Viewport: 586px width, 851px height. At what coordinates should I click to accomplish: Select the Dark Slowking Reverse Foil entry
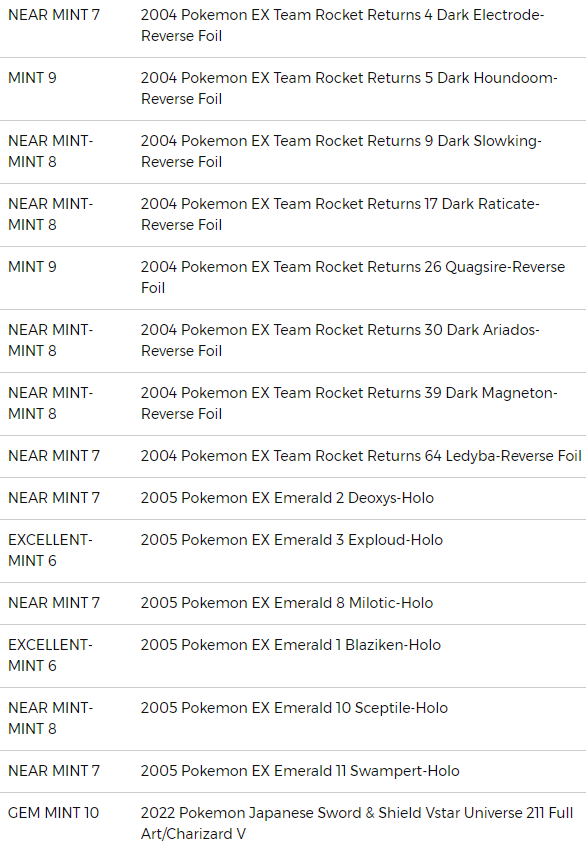(293, 152)
